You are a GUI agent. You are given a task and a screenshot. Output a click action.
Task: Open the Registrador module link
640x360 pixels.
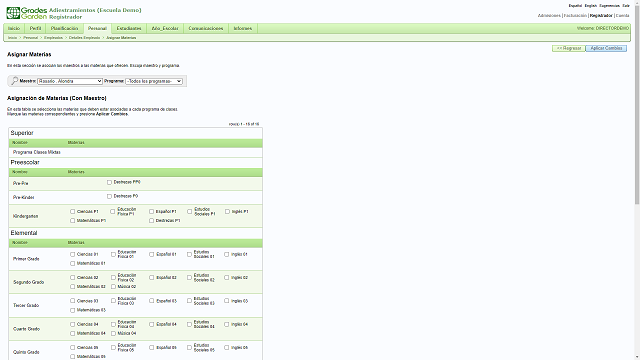601,16
